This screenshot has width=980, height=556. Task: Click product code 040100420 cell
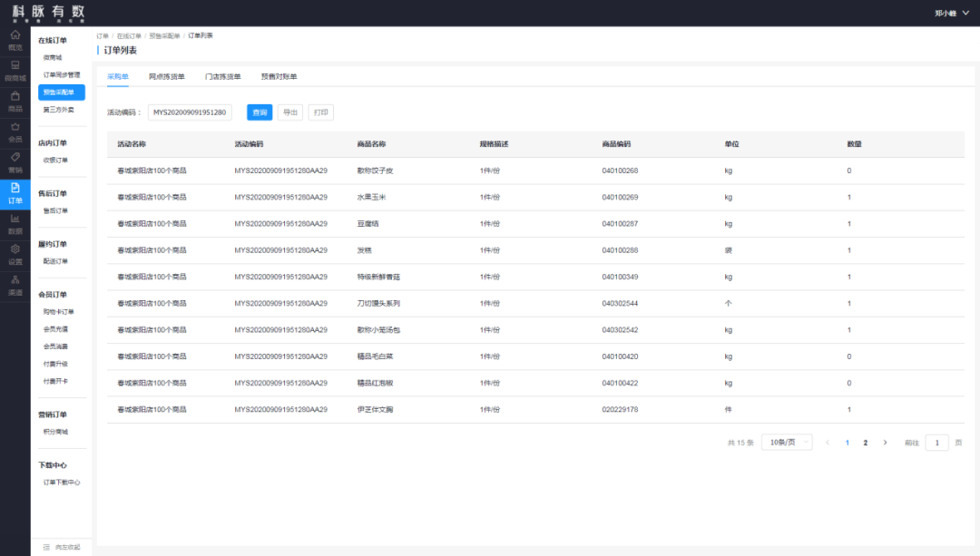pyautogui.click(x=620, y=356)
